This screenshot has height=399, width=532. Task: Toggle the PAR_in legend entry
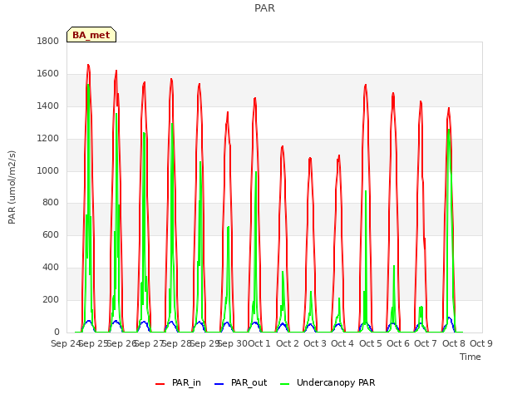(x=178, y=382)
